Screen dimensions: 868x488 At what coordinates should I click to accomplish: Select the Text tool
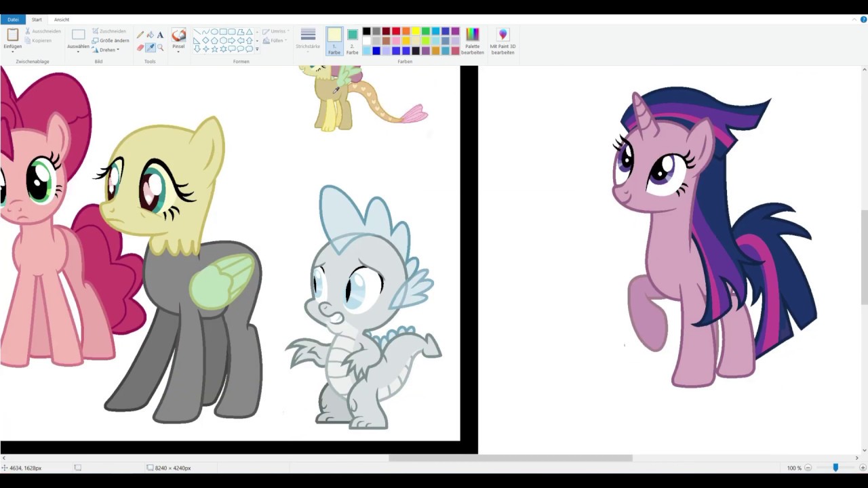pos(160,35)
